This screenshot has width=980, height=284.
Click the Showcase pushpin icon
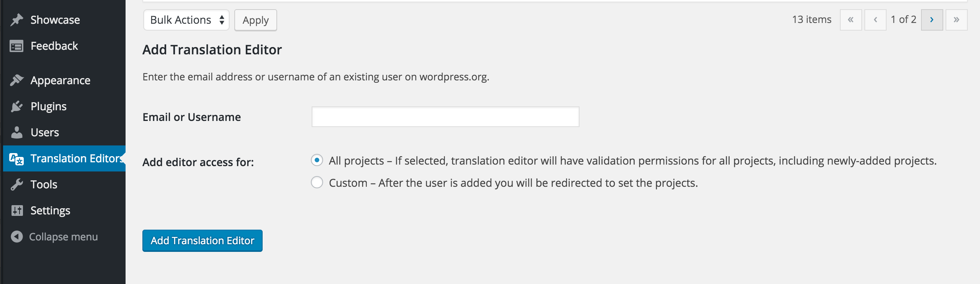[x=17, y=20]
